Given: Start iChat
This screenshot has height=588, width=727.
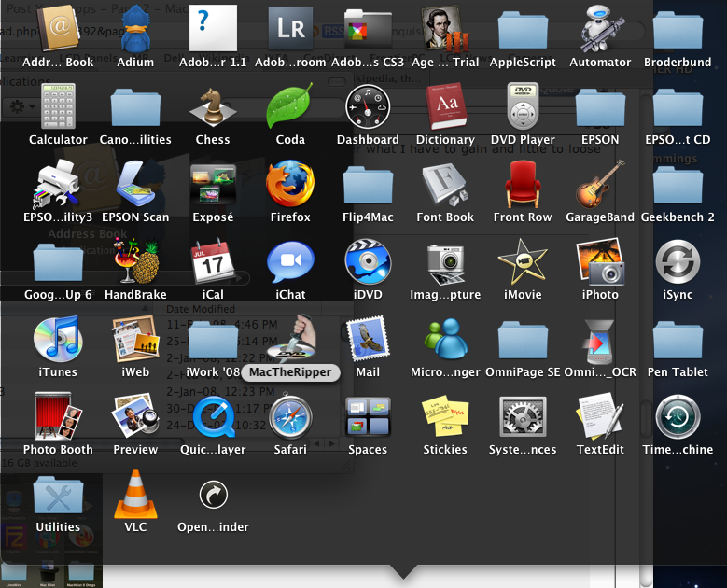Looking at the screenshot, I should point(290,261).
